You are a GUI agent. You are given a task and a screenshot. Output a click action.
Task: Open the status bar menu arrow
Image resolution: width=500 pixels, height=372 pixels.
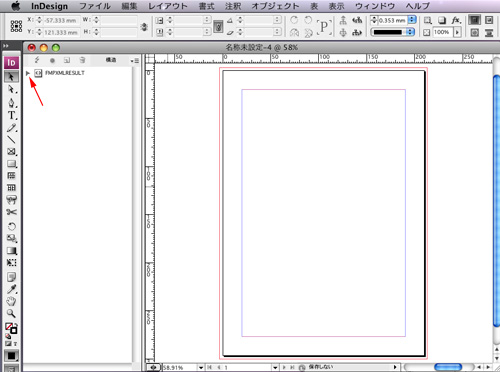pyautogui.click(x=395, y=367)
